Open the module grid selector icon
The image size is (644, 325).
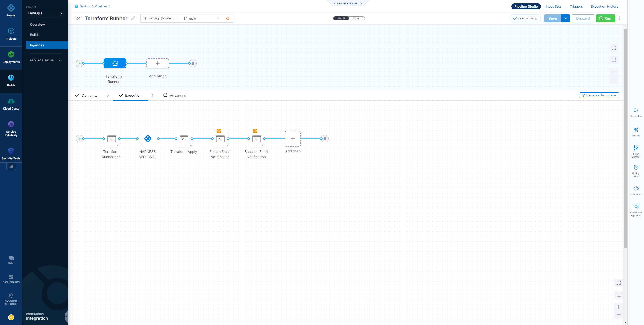(11, 166)
